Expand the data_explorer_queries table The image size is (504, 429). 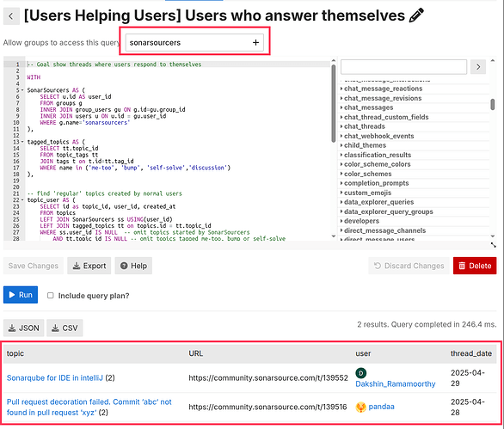point(378,202)
